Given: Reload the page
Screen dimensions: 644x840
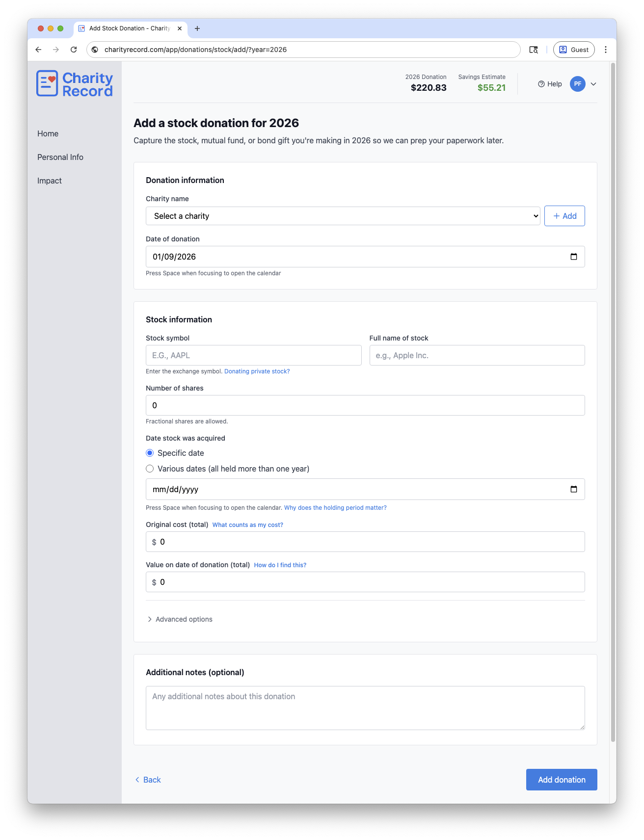Looking at the screenshot, I should point(74,50).
